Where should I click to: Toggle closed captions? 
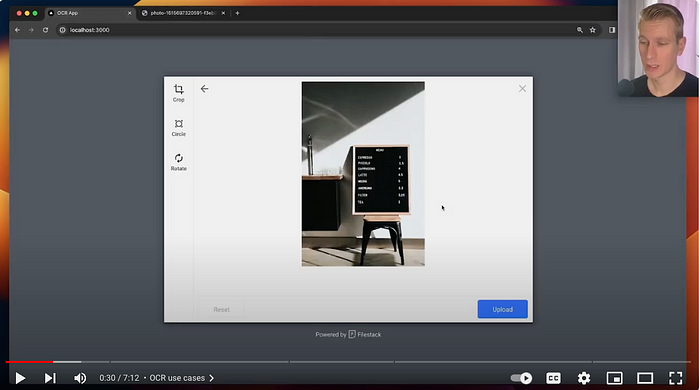click(x=553, y=378)
